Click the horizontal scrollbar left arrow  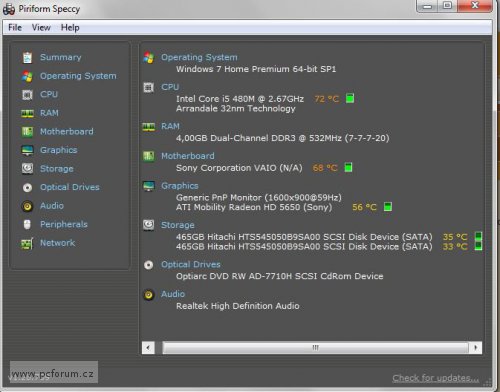coord(148,348)
